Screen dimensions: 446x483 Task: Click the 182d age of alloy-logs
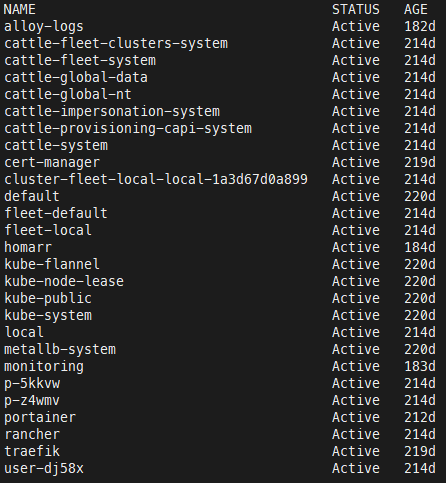pyautogui.click(x=420, y=26)
